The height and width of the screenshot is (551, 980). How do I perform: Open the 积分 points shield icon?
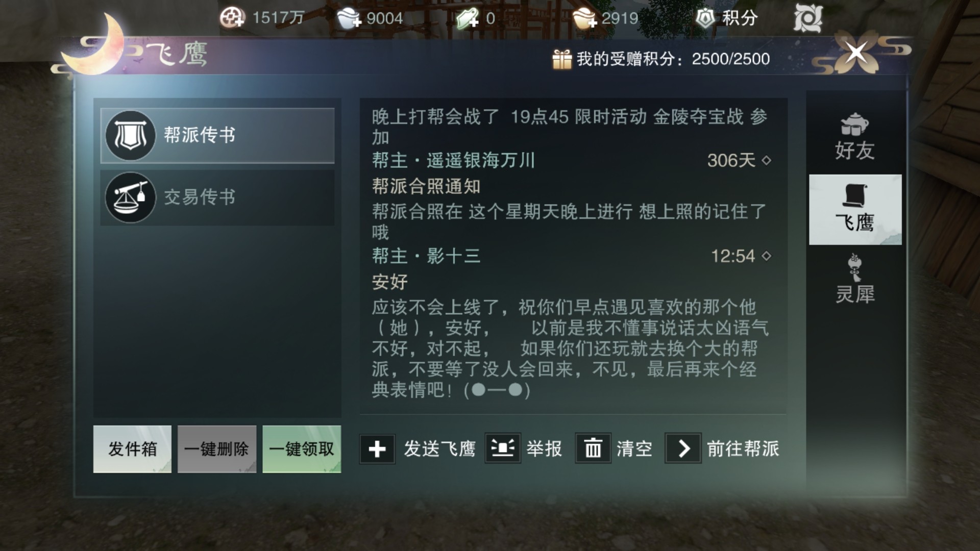(x=705, y=18)
